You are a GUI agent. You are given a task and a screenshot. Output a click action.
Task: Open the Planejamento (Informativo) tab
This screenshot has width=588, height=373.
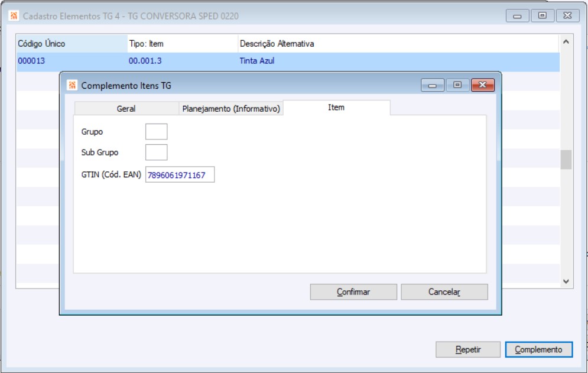click(231, 108)
